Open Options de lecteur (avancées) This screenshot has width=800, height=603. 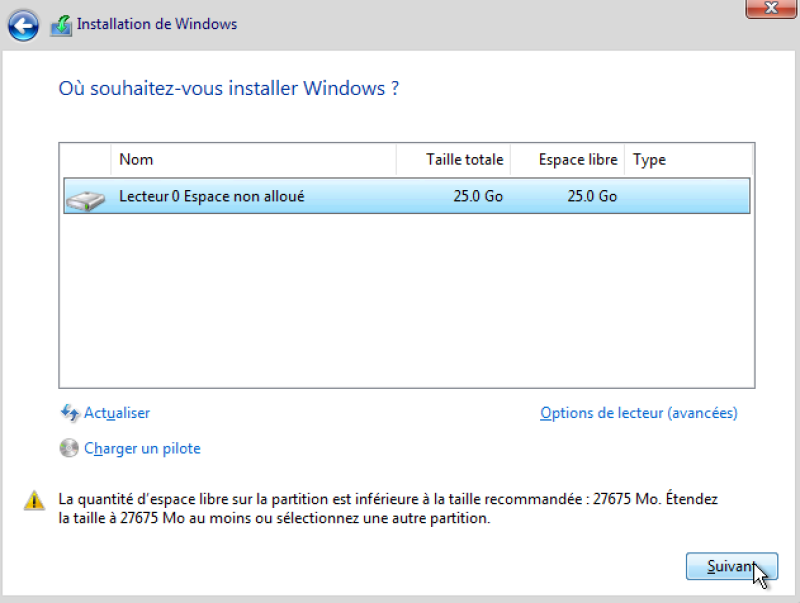pyautogui.click(x=639, y=413)
